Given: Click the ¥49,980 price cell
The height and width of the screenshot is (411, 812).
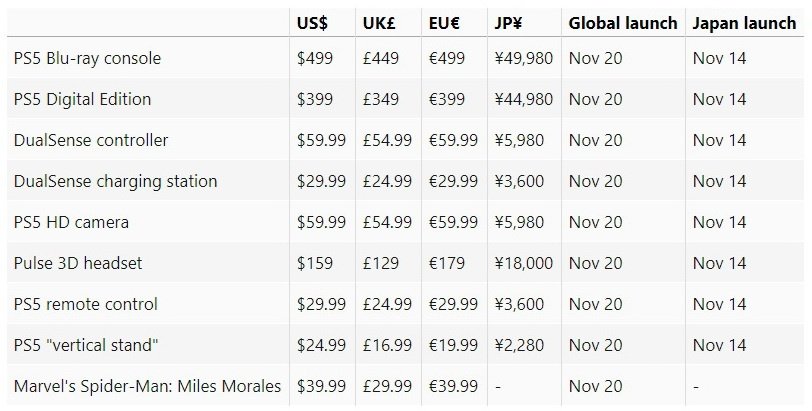Looking at the screenshot, I should point(523,59).
